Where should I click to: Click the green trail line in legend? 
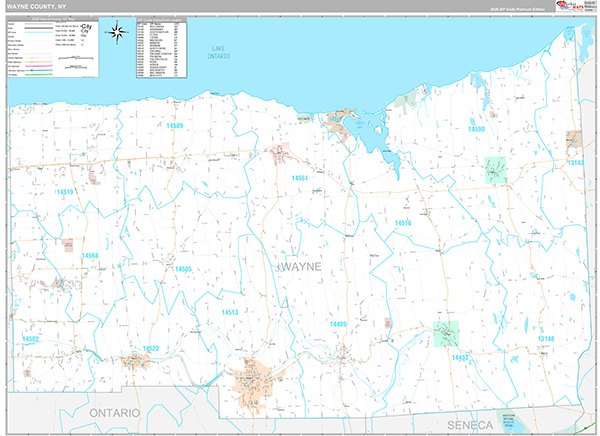[x=39, y=75]
